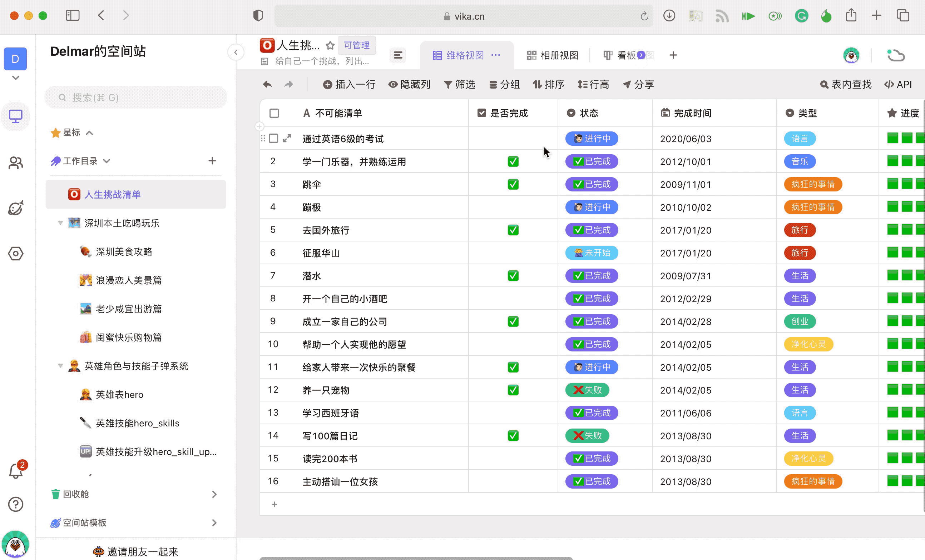
Task: Click the 疯狂的事情 tag in row 3
Action: 813,184
